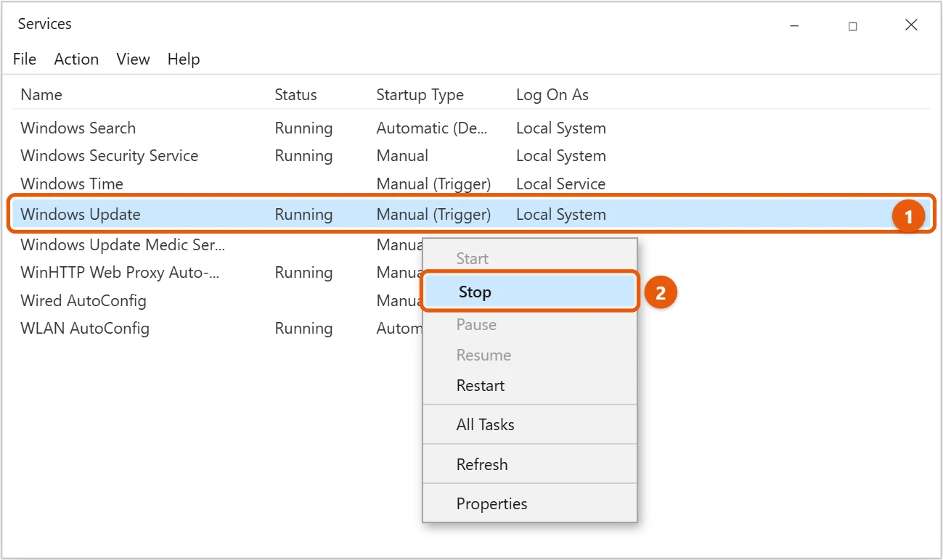
Task: Maximize the Services window
Action: [x=853, y=25]
